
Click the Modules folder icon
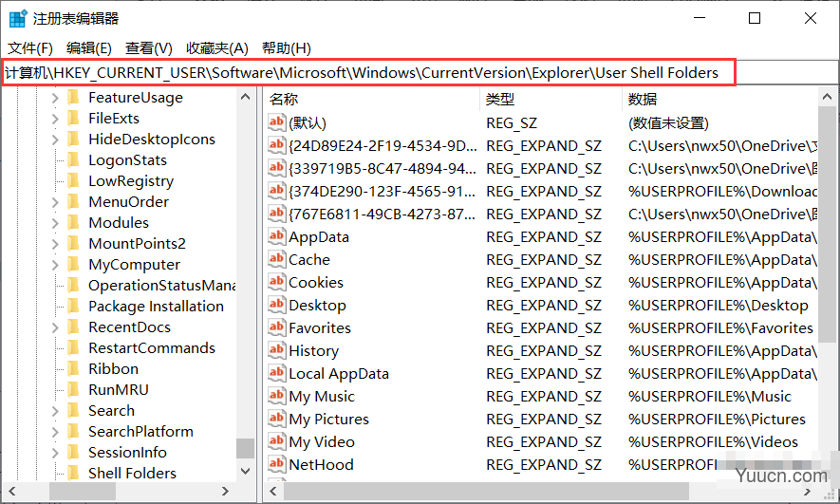pyautogui.click(x=74, y=223)
